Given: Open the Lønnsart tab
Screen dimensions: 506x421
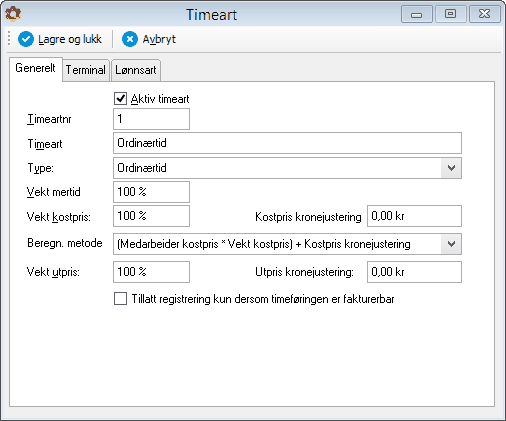Looking at the screenshot, I should 136,70.
